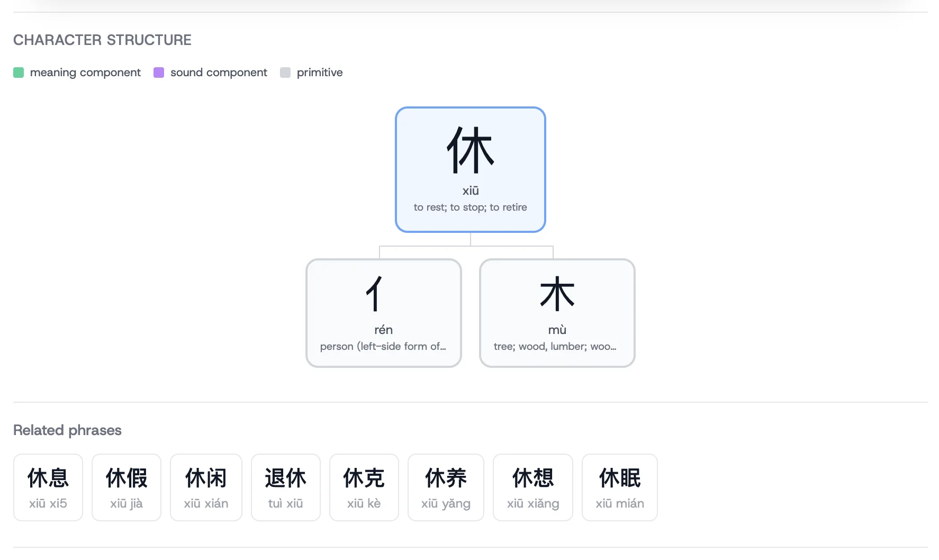
Task: Open the phrase 休息 card
Action: 48,487
